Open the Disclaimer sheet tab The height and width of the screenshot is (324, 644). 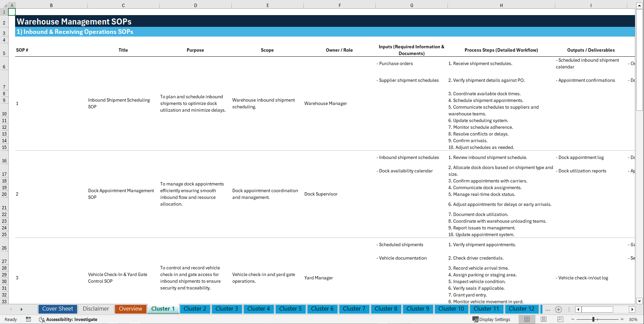tap(96, 309)
